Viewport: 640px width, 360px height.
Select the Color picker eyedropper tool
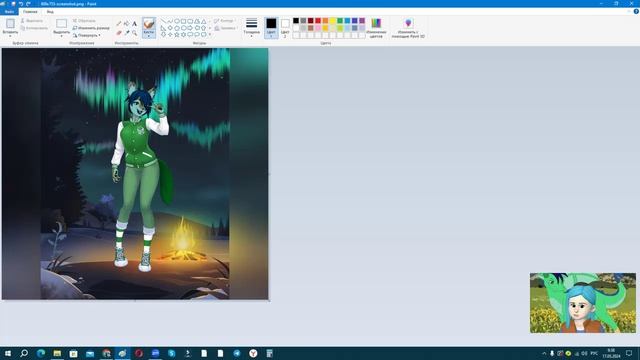127,33
